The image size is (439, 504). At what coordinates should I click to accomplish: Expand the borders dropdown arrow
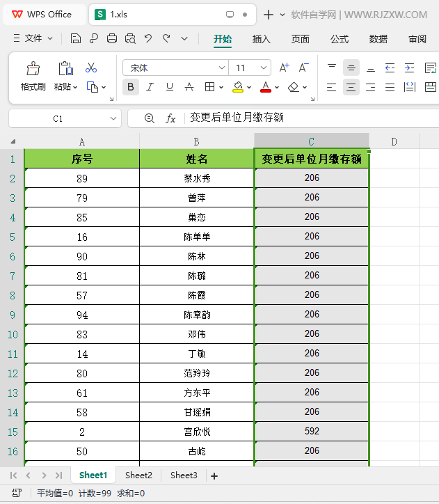click(x=221, y=87)
